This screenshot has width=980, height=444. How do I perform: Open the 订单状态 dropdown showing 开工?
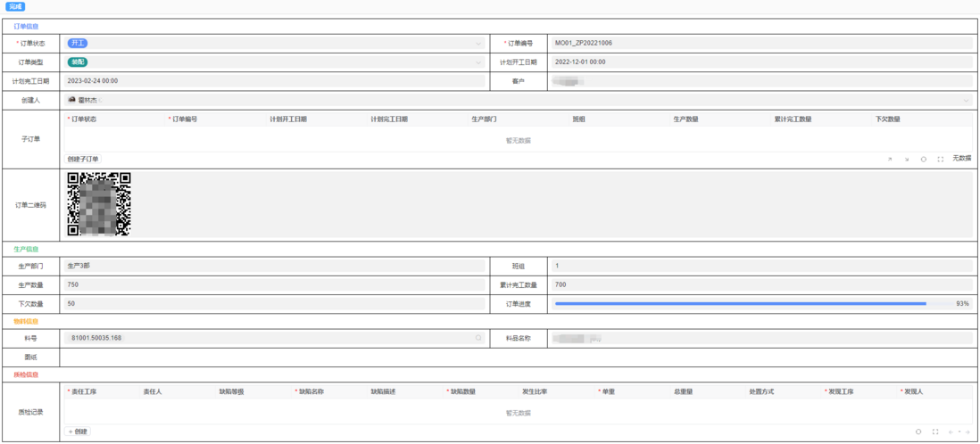(274, 43)
